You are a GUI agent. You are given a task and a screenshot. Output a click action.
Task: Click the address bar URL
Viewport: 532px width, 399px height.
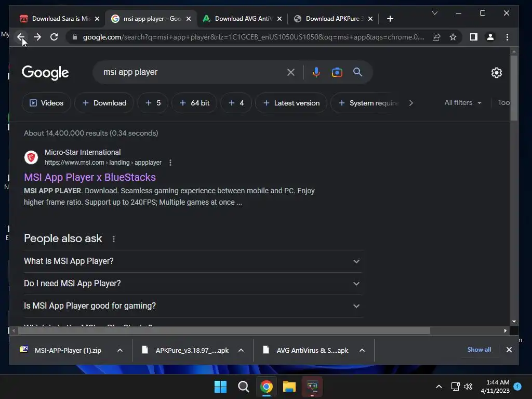click(254, 37)
